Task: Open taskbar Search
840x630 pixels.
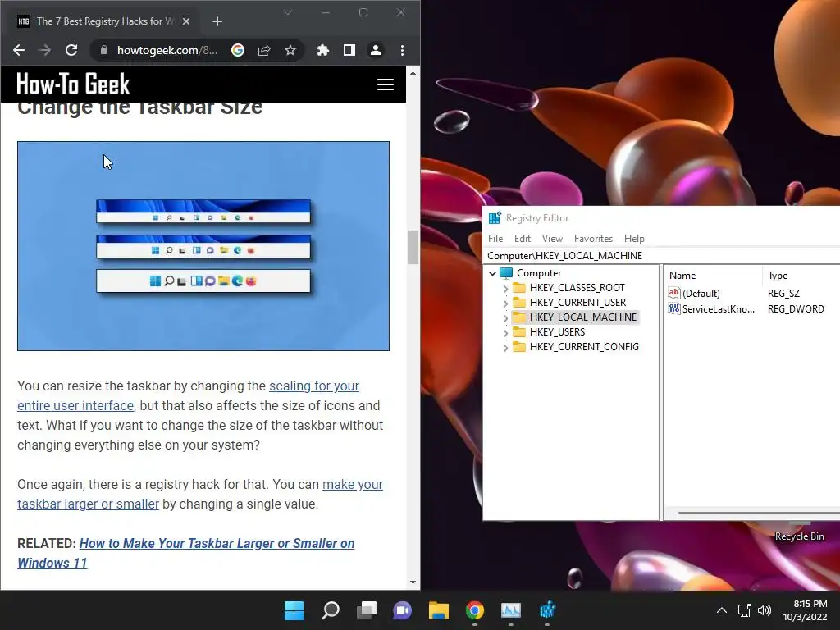Action: click(x=331, y=610)
